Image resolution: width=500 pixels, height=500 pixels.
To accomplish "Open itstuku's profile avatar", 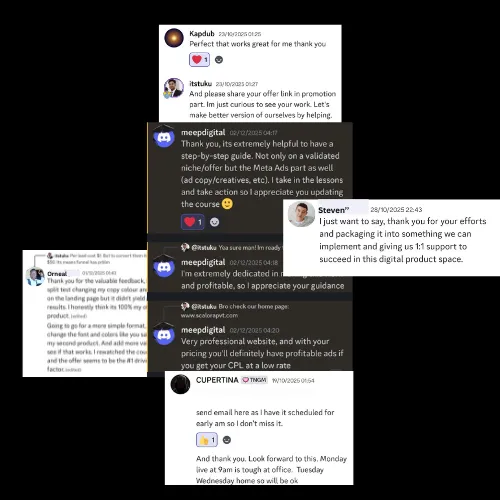I will pos(174,88).
